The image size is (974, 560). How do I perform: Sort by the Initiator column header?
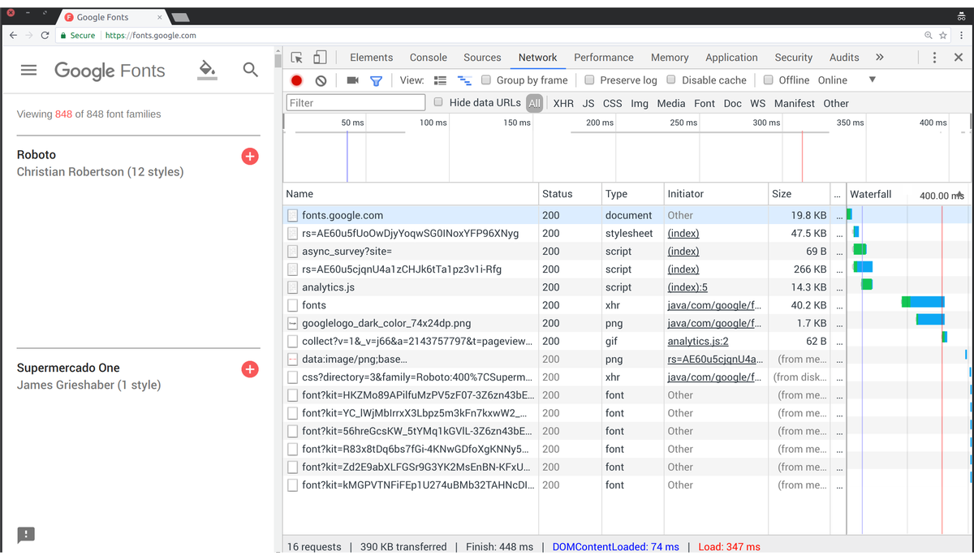(x=715, y=195)
